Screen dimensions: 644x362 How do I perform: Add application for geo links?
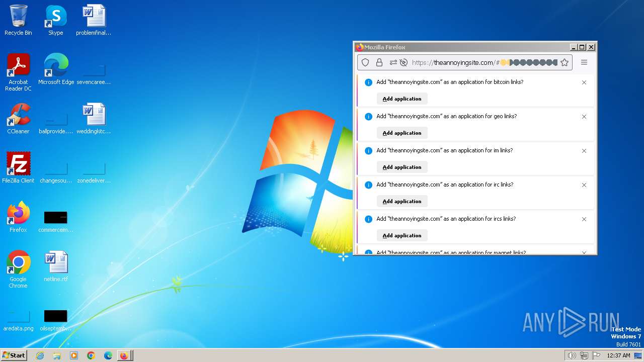point(402,133)
